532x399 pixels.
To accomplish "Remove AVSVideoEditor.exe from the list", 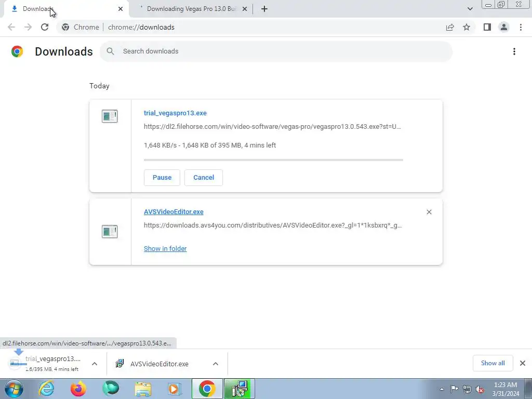I will (429, 212).
